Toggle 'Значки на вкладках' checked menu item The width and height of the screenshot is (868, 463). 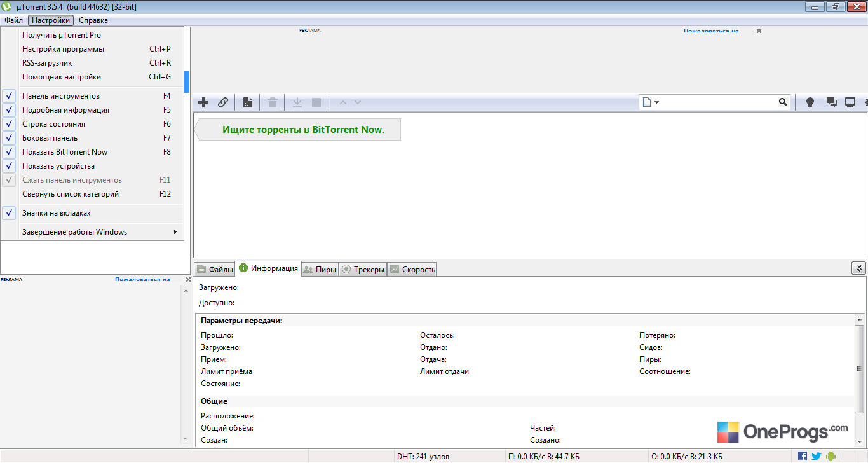pos(92,213)
